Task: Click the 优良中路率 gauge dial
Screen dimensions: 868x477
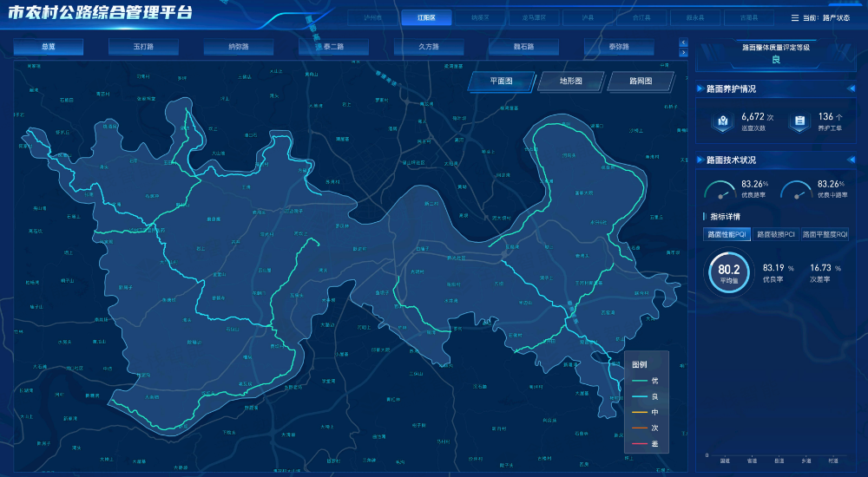Action: point(797,190)
